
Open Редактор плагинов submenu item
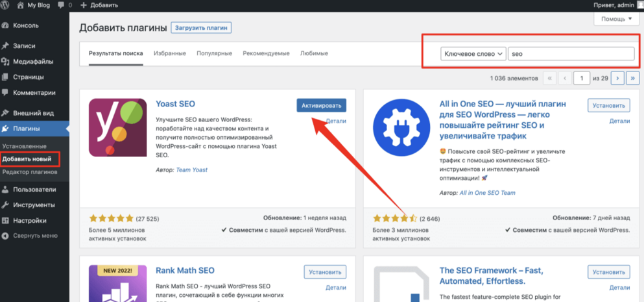coord(30,172)
